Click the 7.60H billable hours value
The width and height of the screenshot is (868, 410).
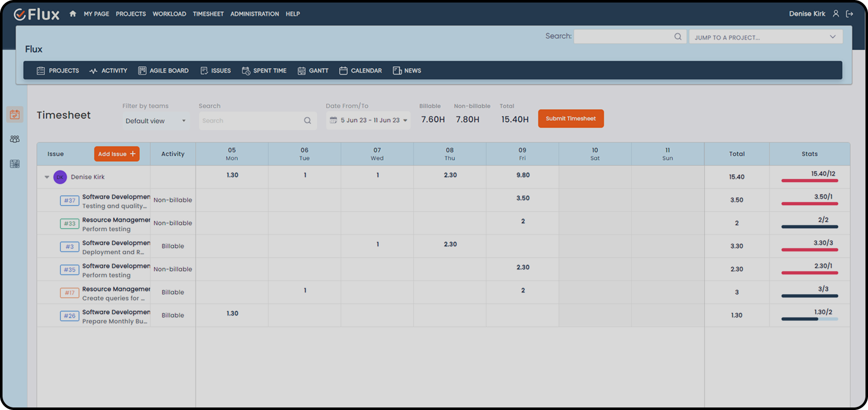(433, 119)
